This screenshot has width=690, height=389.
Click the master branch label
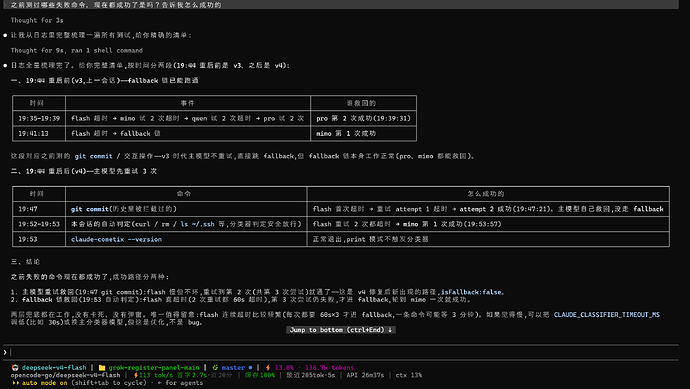[233, 367]
